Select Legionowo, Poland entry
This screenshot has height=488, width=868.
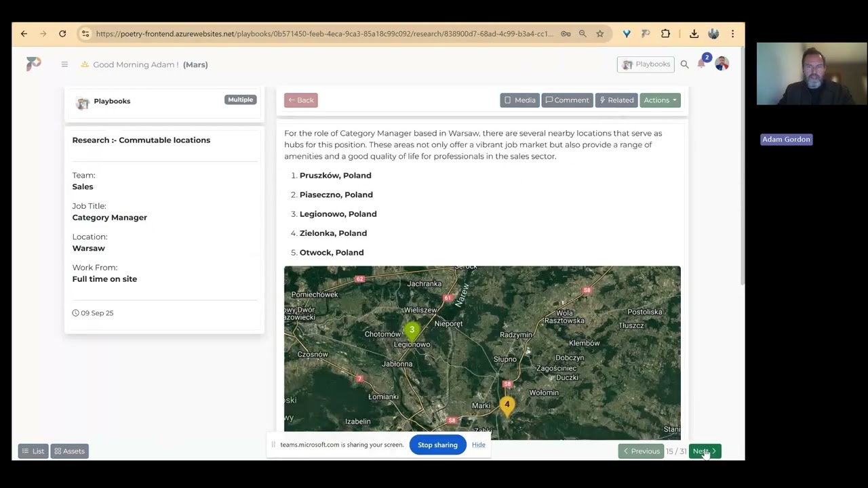338,214
